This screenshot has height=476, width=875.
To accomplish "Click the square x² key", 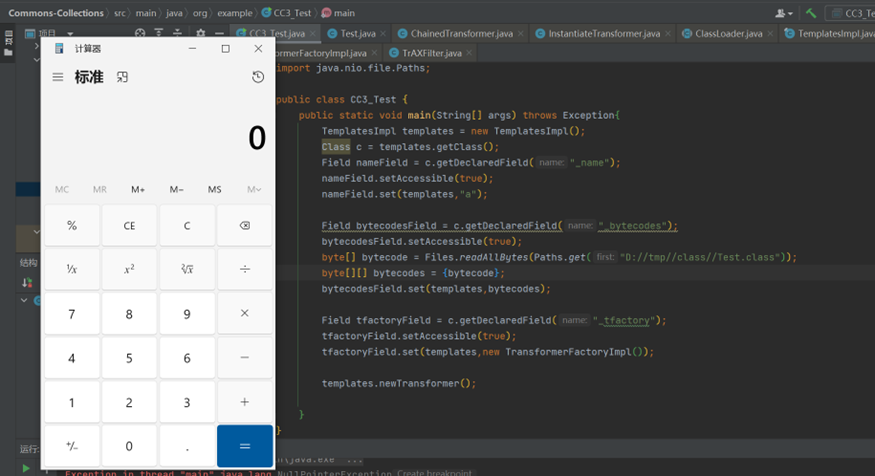I will pos(129,269).
